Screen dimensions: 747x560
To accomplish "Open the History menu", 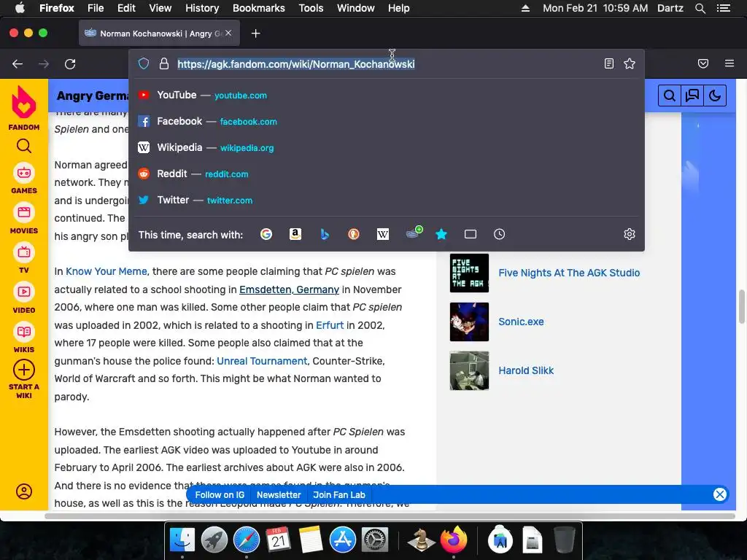I will point(202,8).
